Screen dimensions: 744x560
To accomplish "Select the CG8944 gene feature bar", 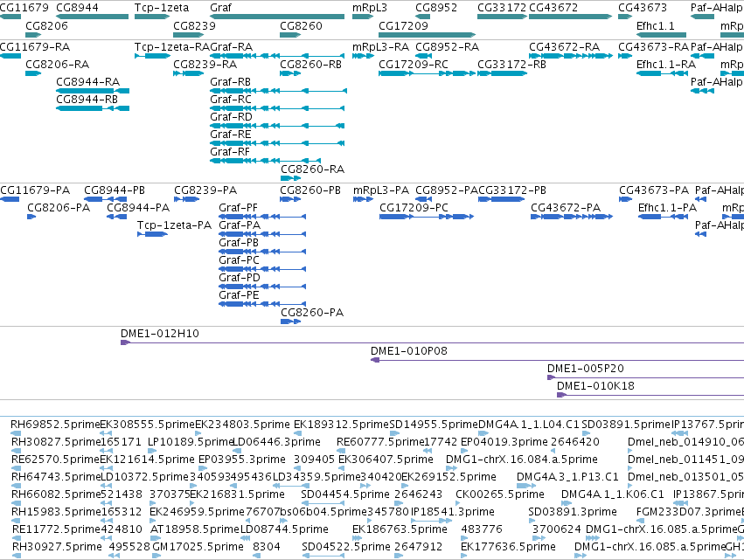I will click(92, 17).
